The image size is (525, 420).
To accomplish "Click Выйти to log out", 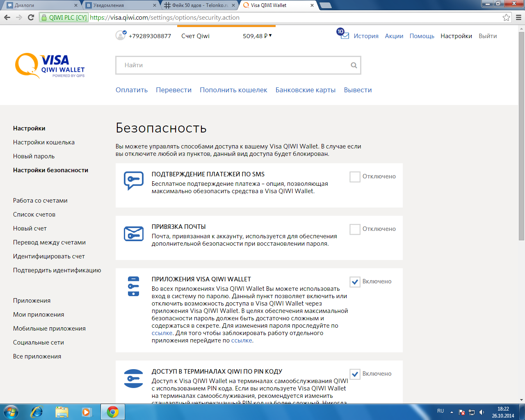I will (488, 36).
